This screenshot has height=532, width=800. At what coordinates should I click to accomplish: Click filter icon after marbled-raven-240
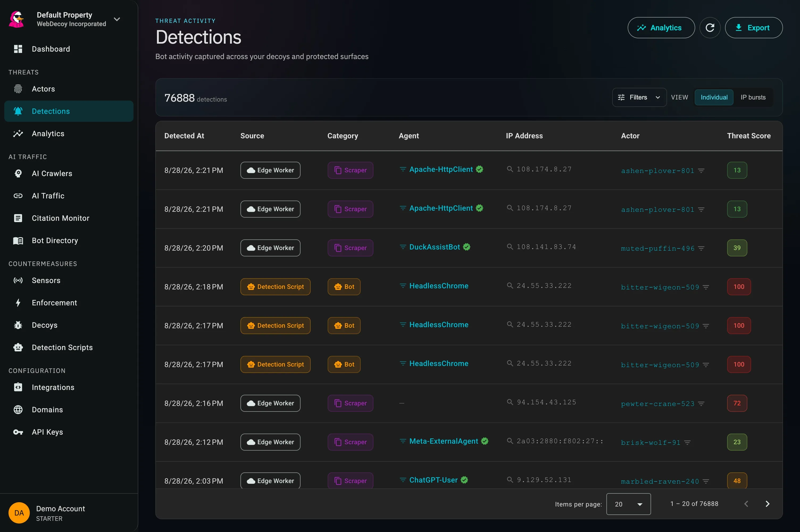coord(706,482)
